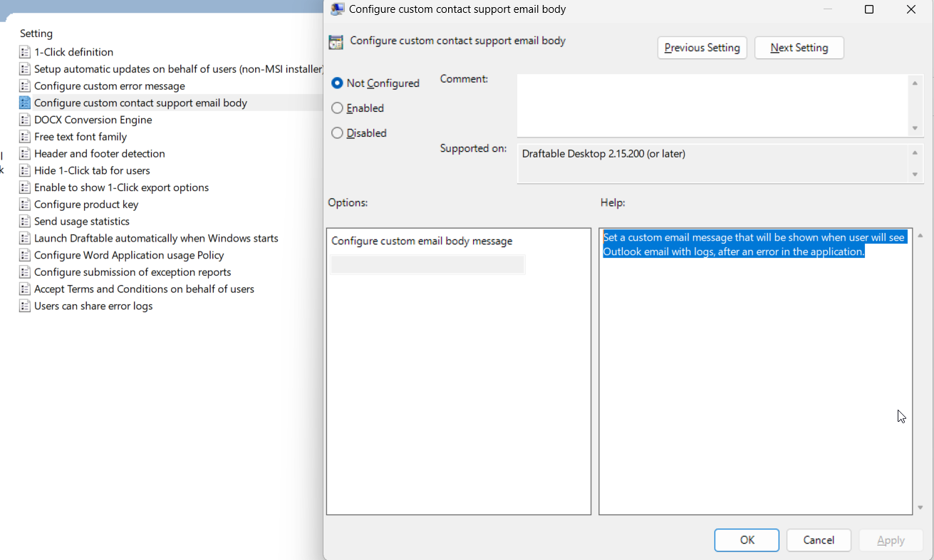Select the Not Configured radio button
Image resolution: width=934 pixels, height=560 pixels.
[336, 83]
